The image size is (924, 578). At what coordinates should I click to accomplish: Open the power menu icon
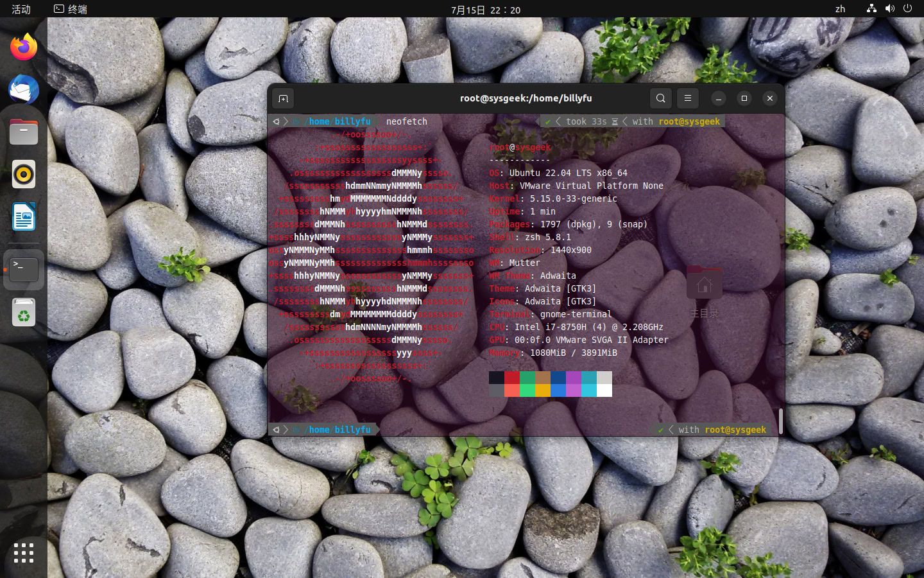[x=907, y=9]
